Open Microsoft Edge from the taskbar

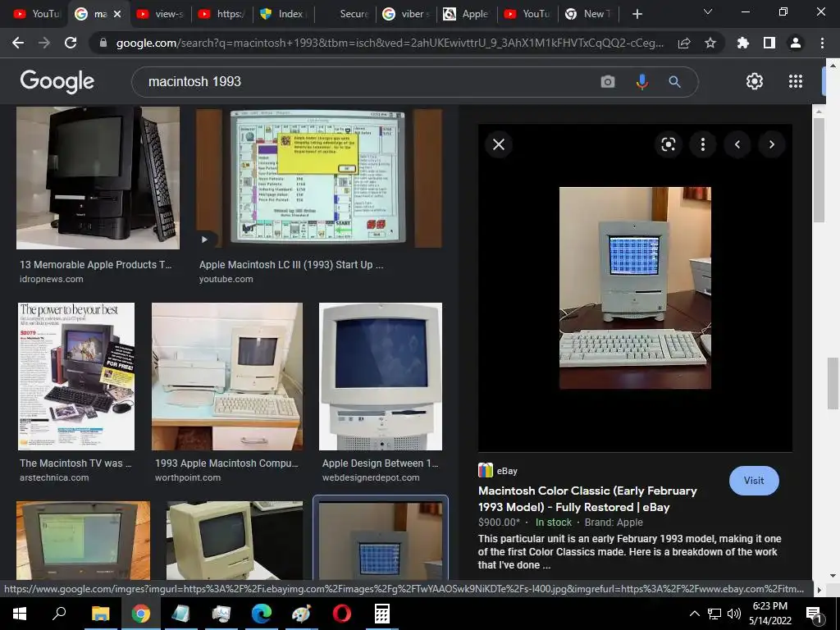click(x=261, y=614)
